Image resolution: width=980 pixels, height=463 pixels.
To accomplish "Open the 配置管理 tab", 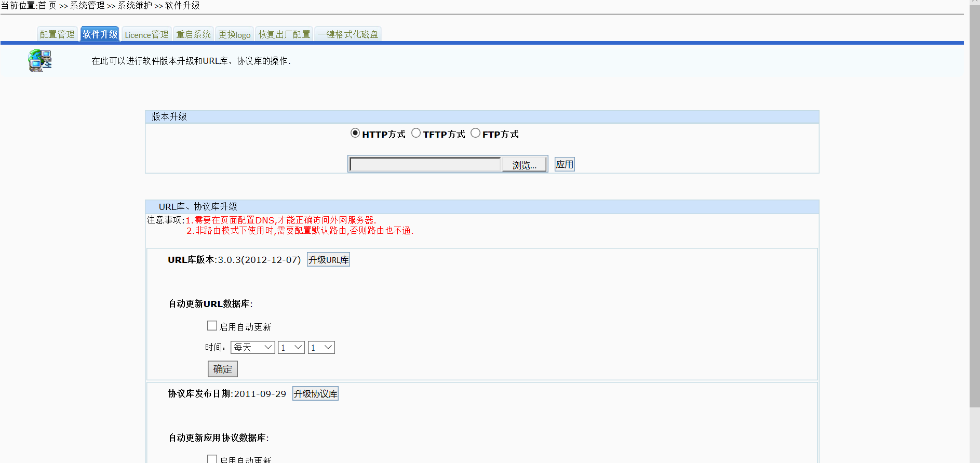I will pos(58,34).
